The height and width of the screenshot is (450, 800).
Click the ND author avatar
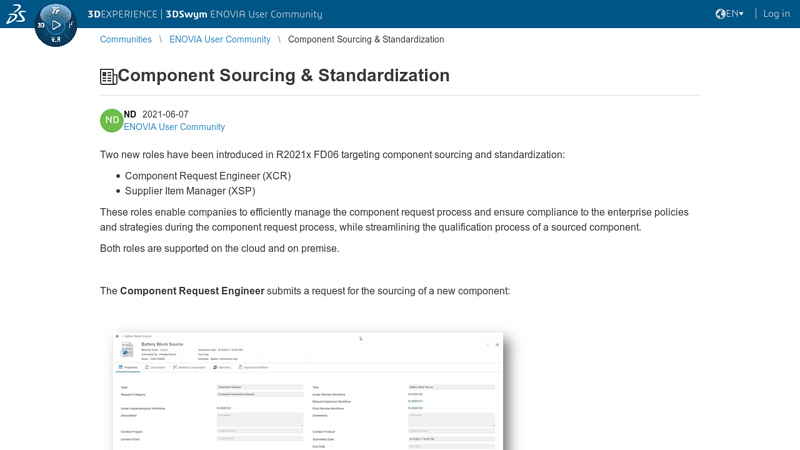[x=112, y=120]
